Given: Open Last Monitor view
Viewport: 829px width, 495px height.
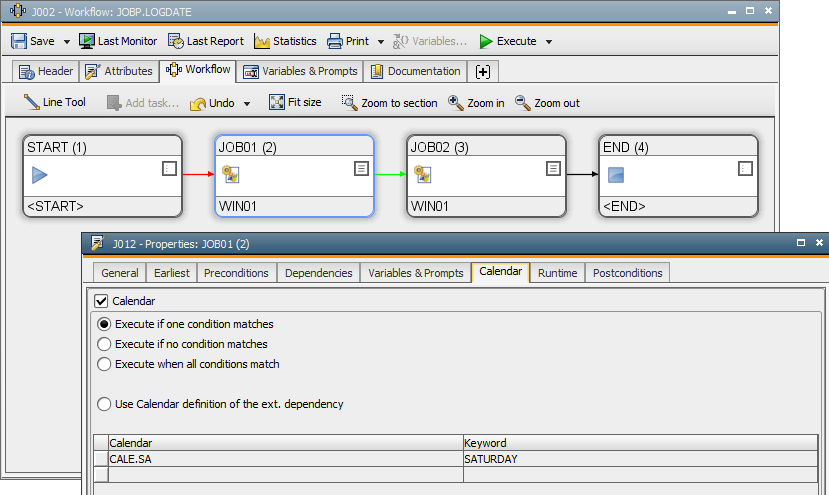Looking at the screenshot, I should [117, 41].
